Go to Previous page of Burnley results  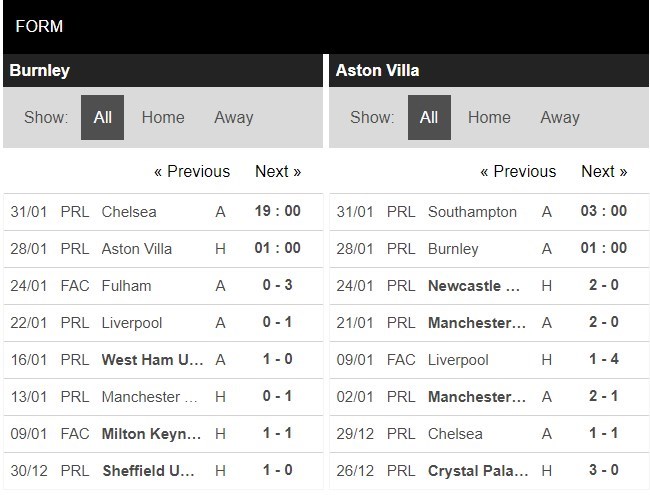point(192,171)
